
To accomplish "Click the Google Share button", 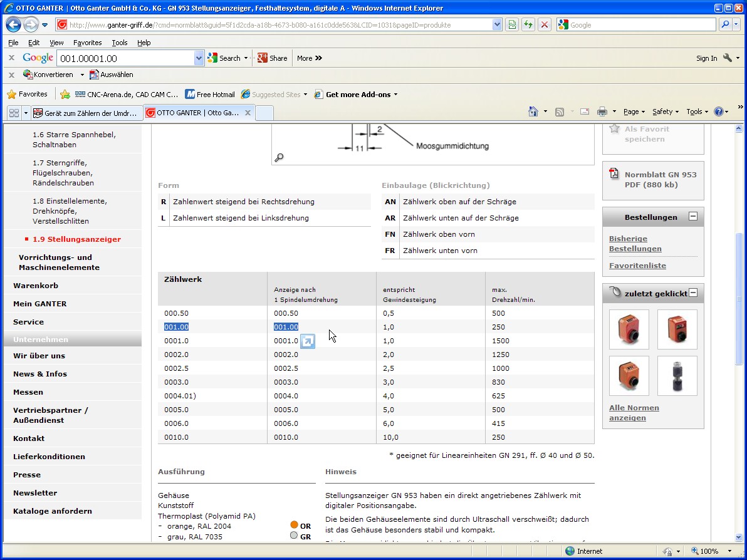I will click(273, 58).
